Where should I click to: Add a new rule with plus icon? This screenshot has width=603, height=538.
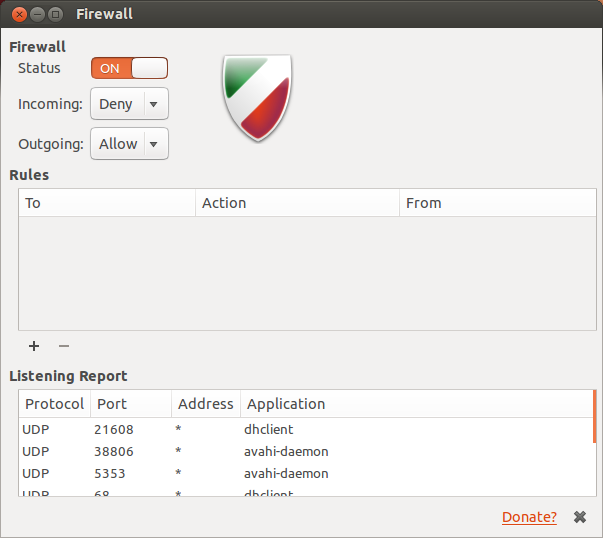click(34, 346)
